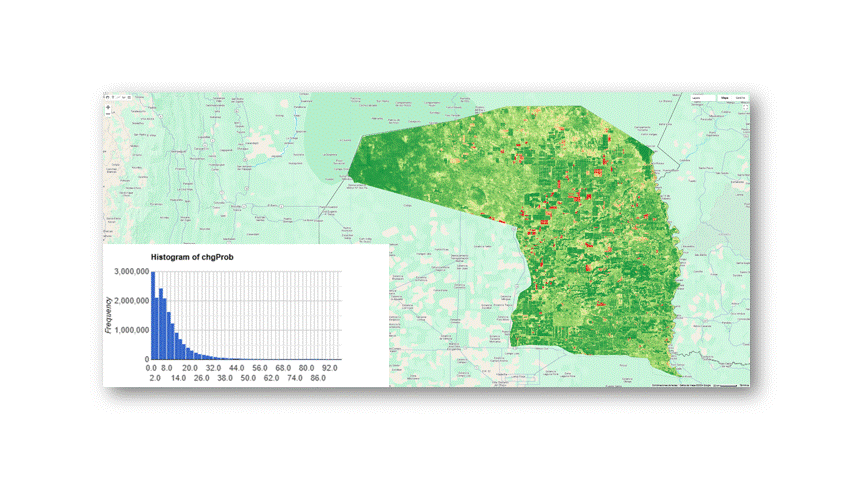
Task: Pick the draw polygon shape tool
Action: 124,97
